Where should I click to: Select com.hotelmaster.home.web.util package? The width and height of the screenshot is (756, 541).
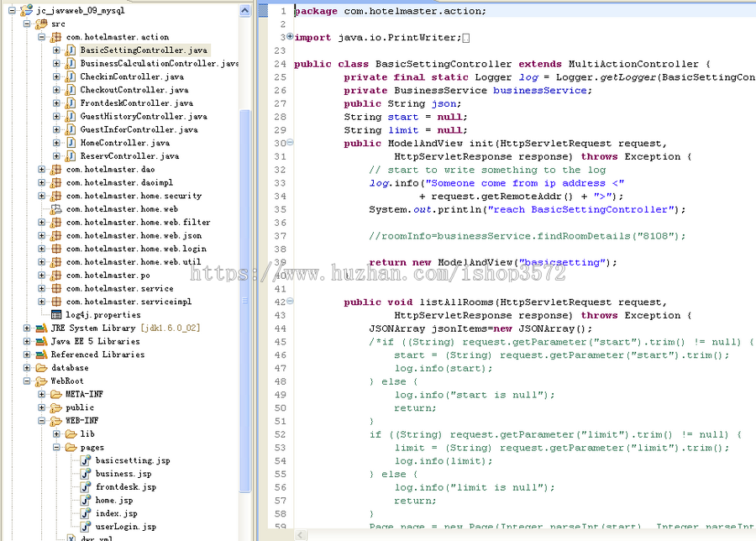click(134, 262)
